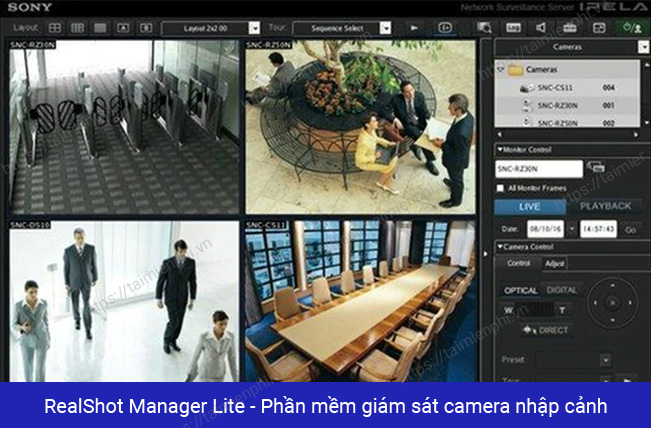Click the W wide zoom button
This screenshot has height=428, width=651.
point(509,310)
